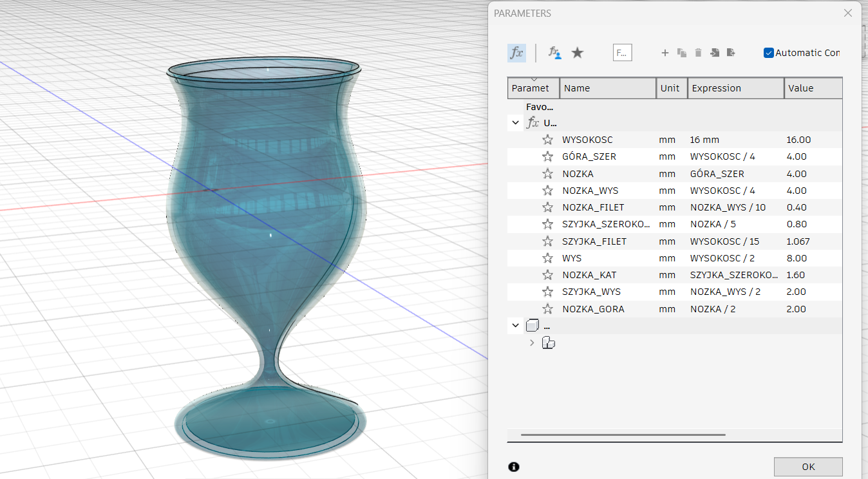Click the export parameters icon

[731, 53]
